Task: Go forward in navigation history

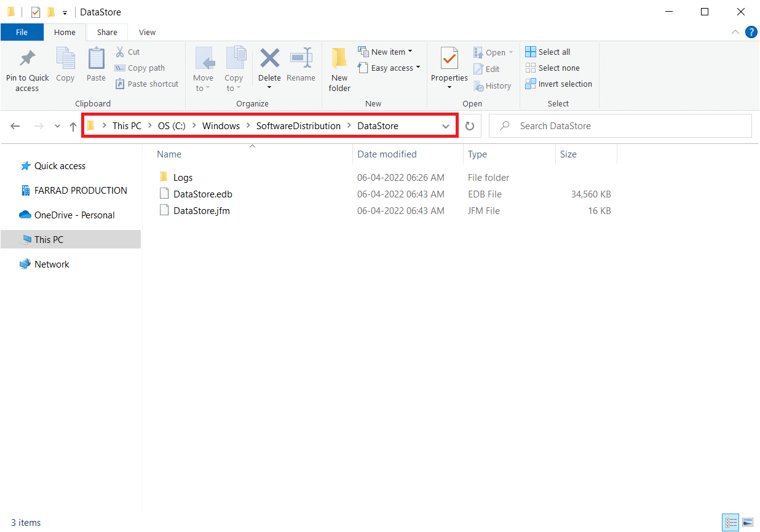Action: [38, 126]
